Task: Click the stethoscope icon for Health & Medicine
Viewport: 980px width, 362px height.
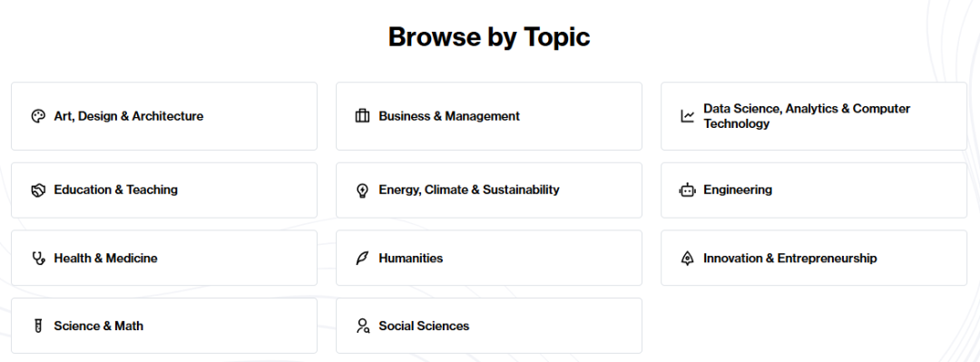Action: click(x=38, y=259)
